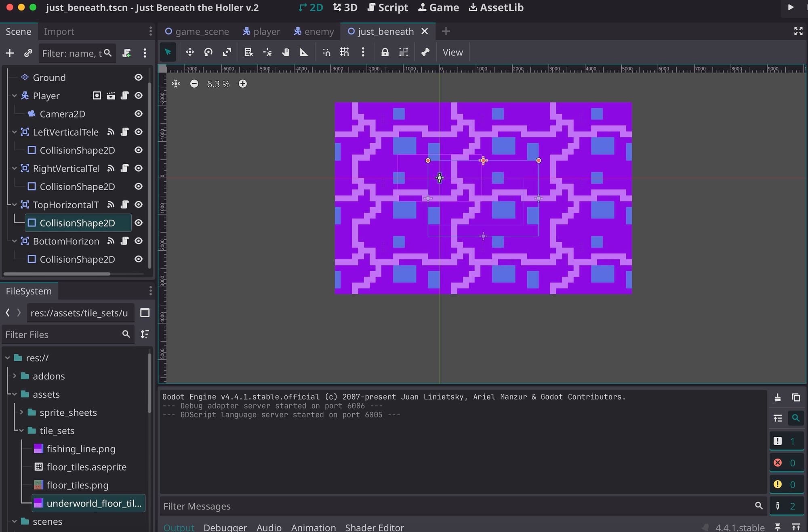The image size is (808, 532).
Task: Hide the Ground node
Action: [x=139, y=77]
